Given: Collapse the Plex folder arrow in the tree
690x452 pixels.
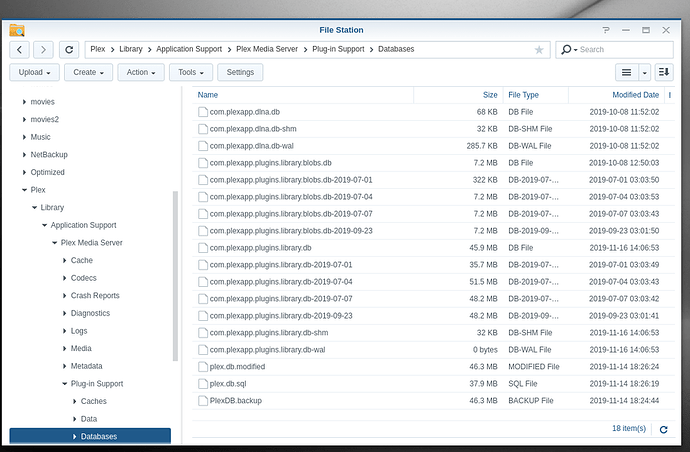Looking at the screenshot, I should pyautogui.click(x=24, y=190).
